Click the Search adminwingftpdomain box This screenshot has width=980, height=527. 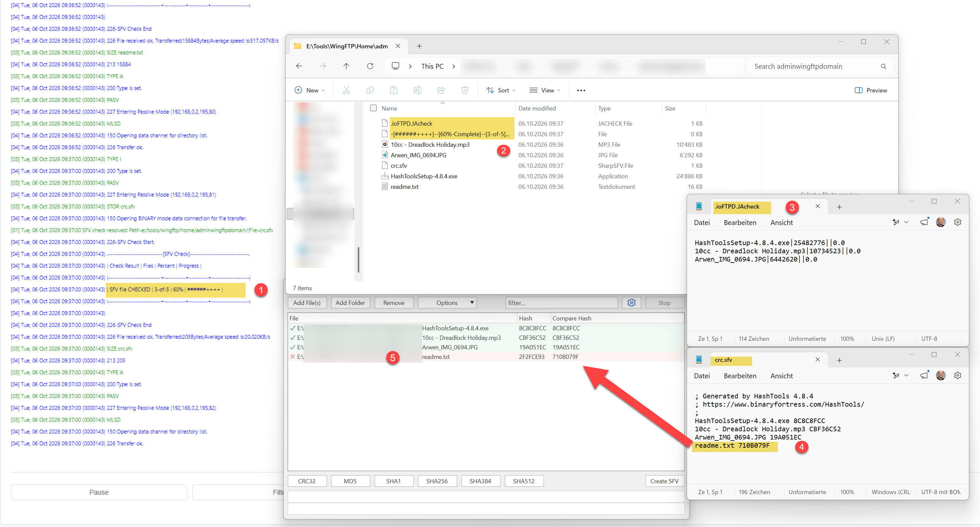point(820,66)
